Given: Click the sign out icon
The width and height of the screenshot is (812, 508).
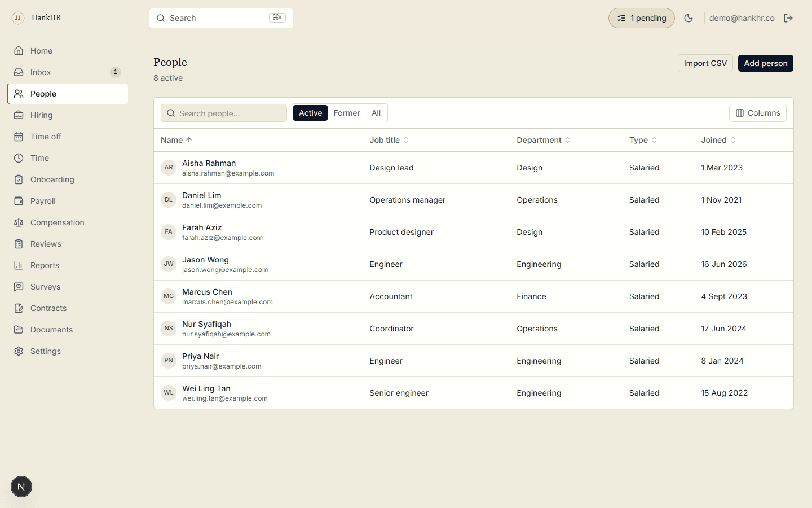Looking at the screenshot, I should pyautogui.click(x=788, y=18).
